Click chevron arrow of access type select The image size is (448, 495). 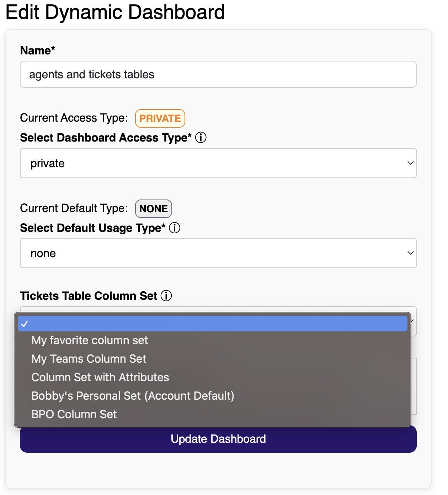tap(410, 163)
